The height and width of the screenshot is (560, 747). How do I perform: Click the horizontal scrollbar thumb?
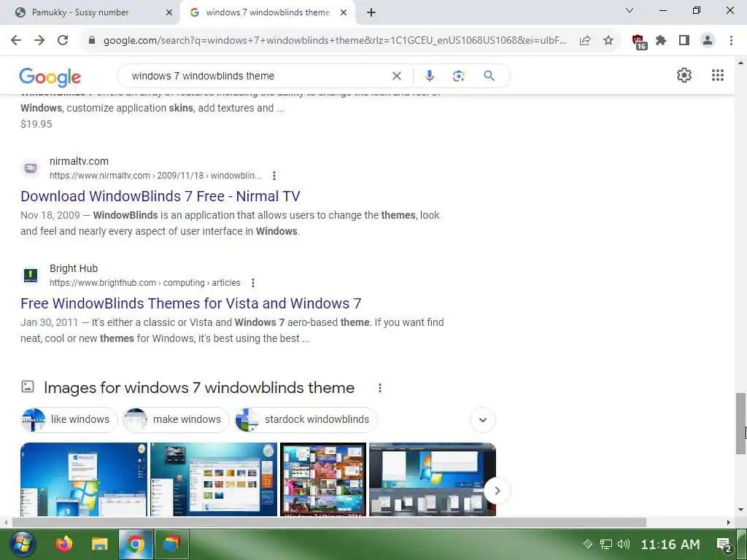329,522
